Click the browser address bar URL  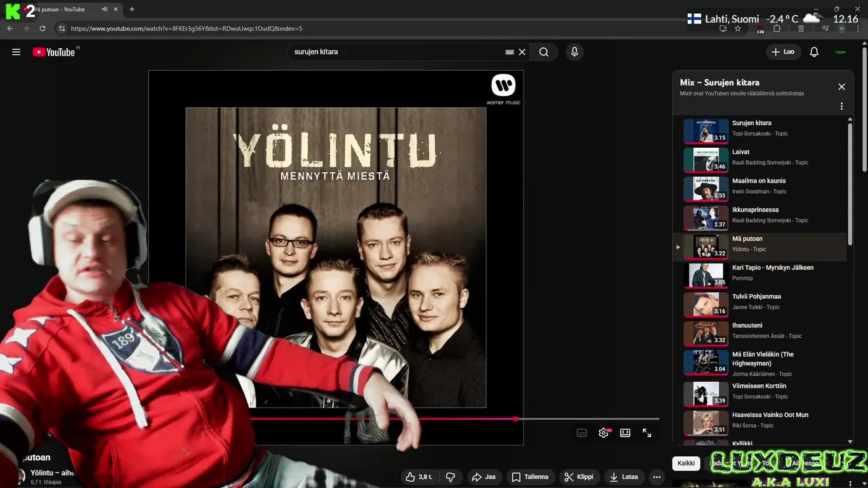click(x=186, y=28)
